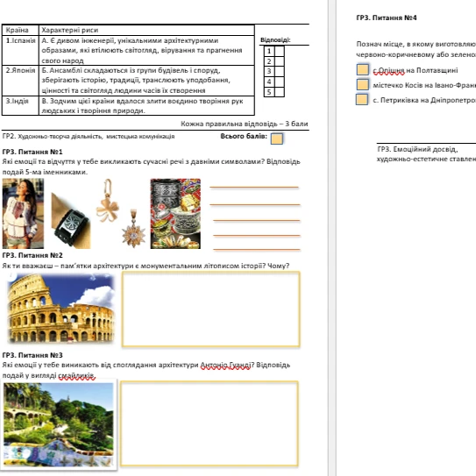Image resolution: width=476 pixels, height=476 pixels.
Task: Tick the checkbox for с. Петриківка
Action: coord(362,100)
